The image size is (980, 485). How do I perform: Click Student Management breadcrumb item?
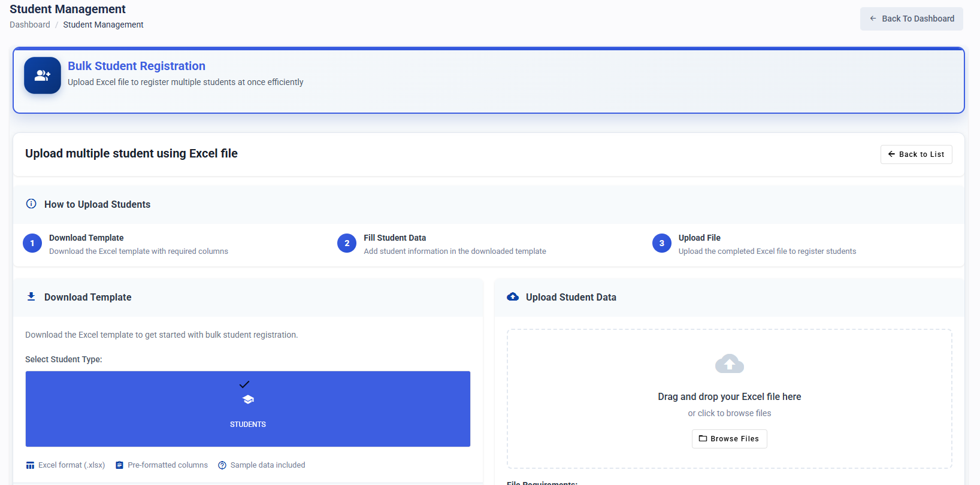point(103,25)
